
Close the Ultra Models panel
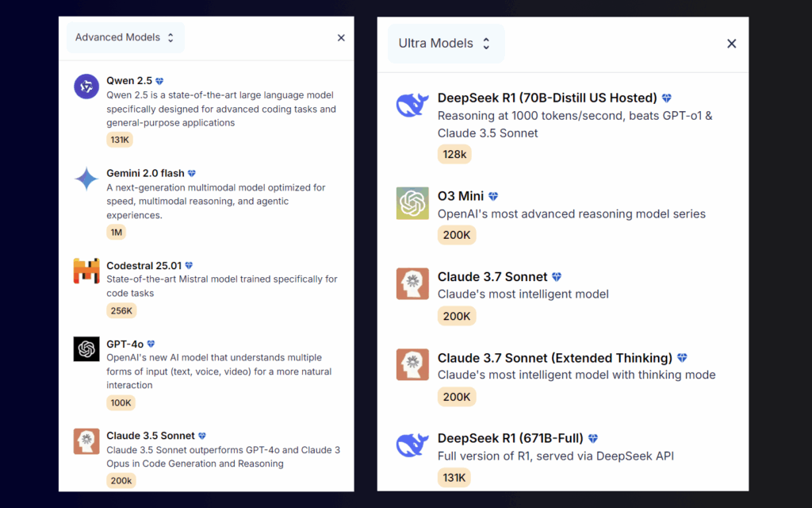(731, 44)
